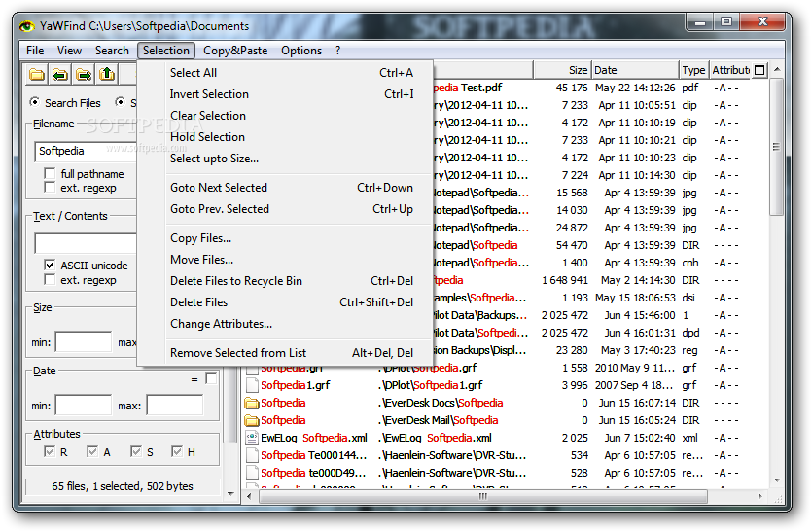
Task: Enable ext. regexp under Text / Contents
Action: point(51,280)
